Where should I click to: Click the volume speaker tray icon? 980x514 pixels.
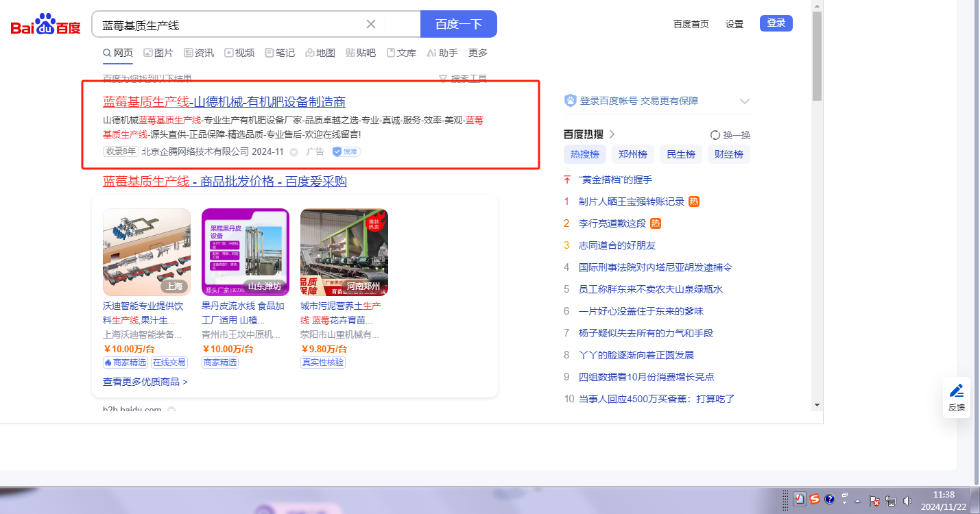click(x=907, y=500)
